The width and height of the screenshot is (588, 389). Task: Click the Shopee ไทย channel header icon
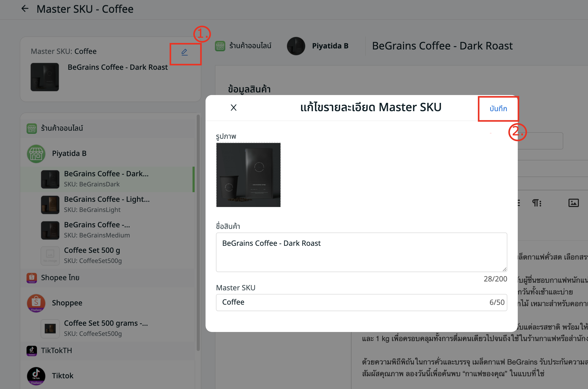32,278
